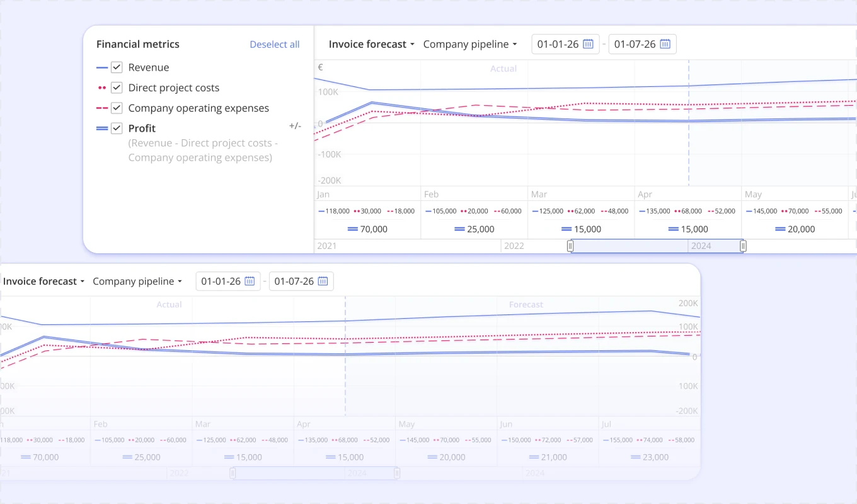
Task: Open Invoice forecast dropdown in top panel
Action: tap(372, 44)
